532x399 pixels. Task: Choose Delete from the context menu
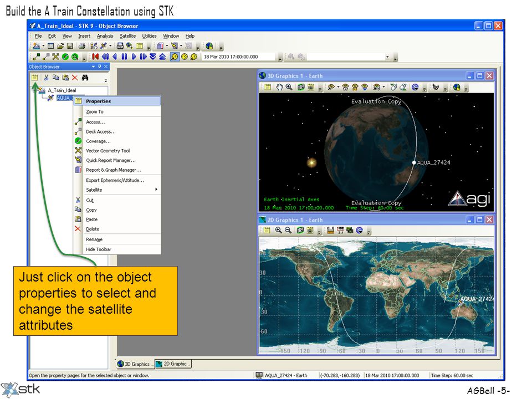(117, 229)
